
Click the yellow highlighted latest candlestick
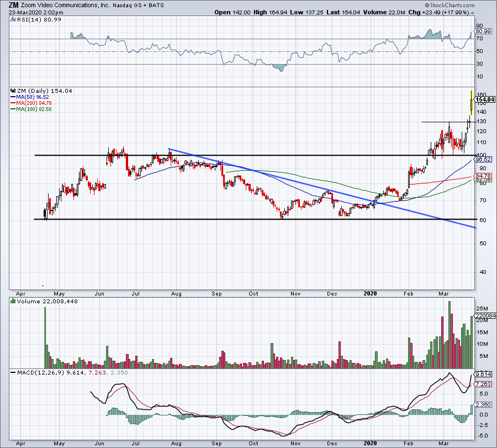tap(472, 103)
